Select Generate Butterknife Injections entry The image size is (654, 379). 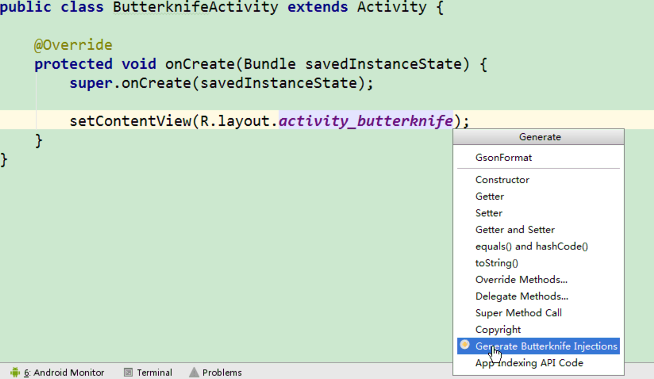pos(538,346)
